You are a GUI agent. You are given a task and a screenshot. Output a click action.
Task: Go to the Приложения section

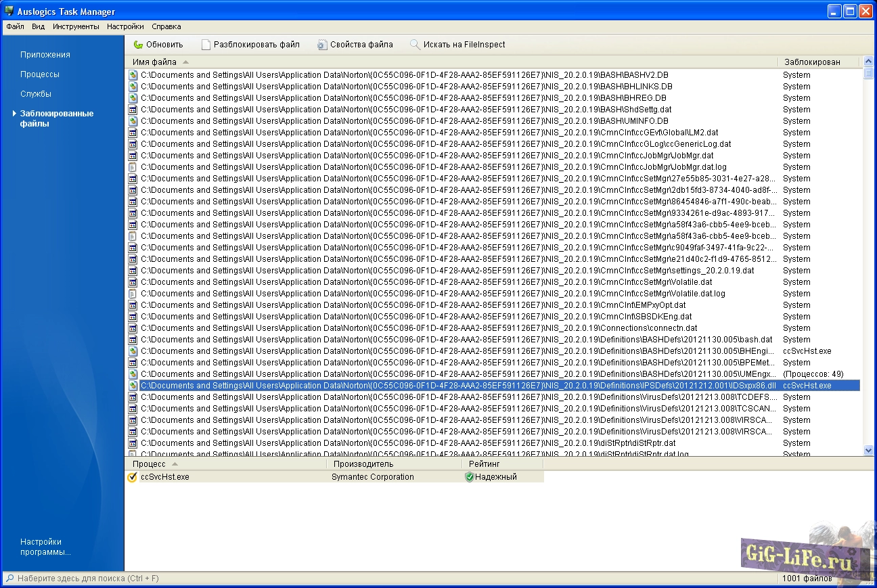[x=45, y=55]
